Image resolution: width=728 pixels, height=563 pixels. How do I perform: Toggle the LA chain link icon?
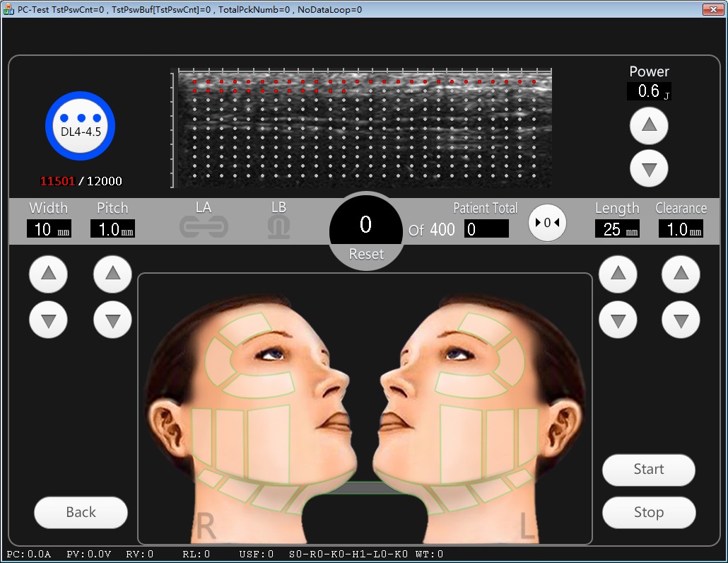coord(204,227)
